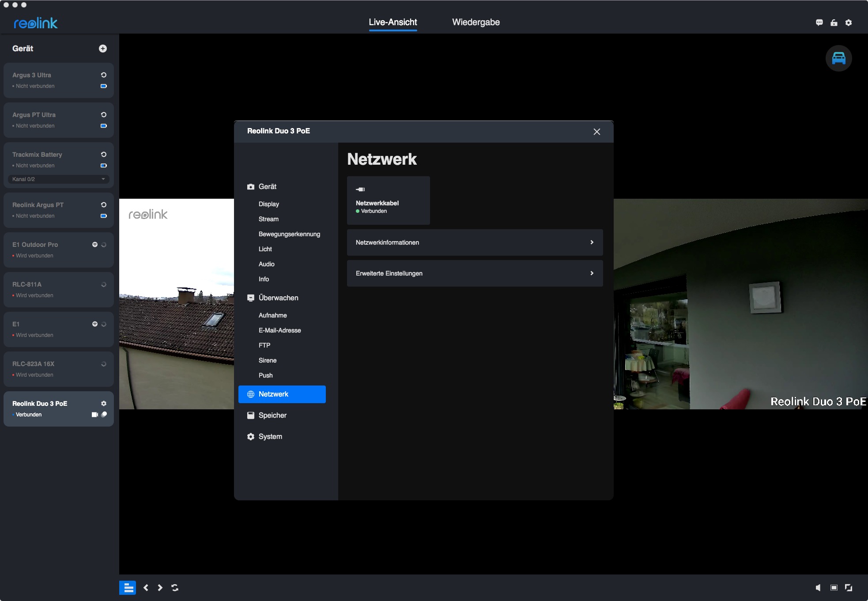This screenshot has height=601, width=868.
Task: Close the Reolink Duo 3 PoE dialog
Action: [597, 132]
